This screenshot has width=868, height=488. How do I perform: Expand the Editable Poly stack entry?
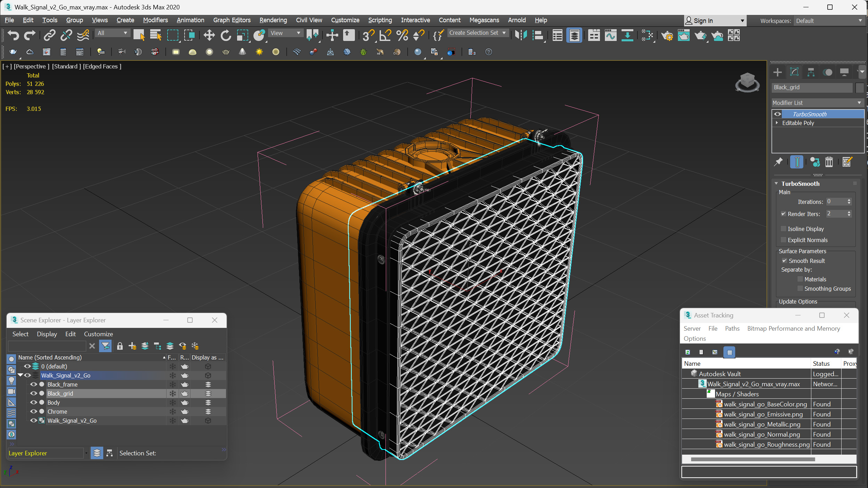coord(777,123)
